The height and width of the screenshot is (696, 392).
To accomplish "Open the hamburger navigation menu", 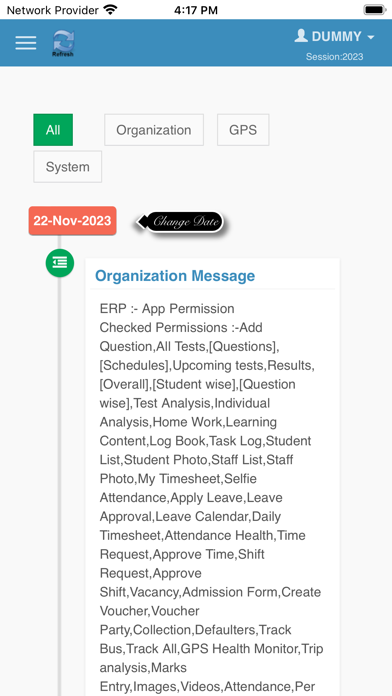I will pos(26,43).
